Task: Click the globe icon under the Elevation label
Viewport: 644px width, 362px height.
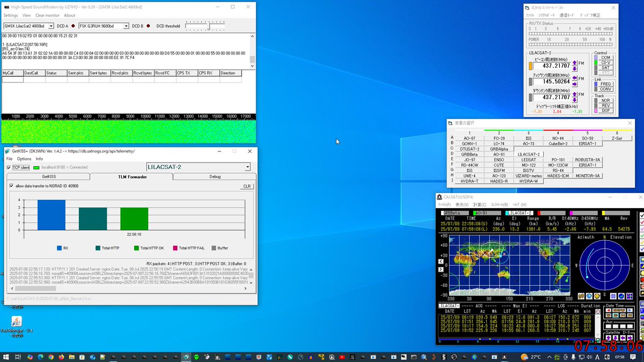Action: coord(621,296)
